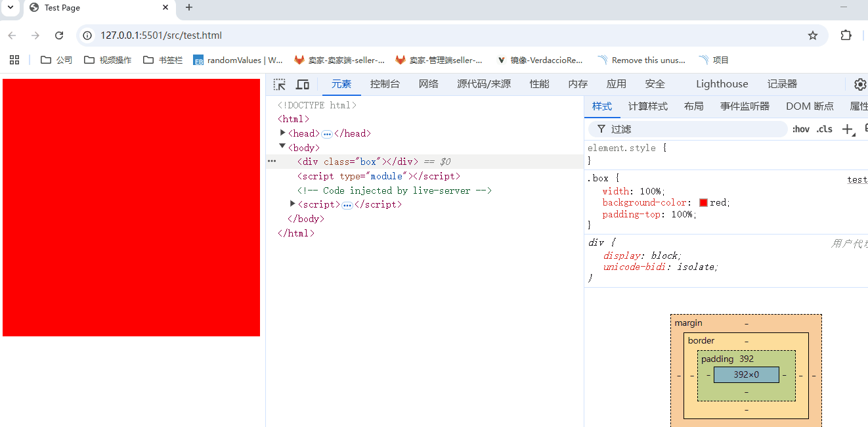The height and width of the screenshot is (427, 868).
Task: Switch to the 性能 tab
Action: [540, 84]
